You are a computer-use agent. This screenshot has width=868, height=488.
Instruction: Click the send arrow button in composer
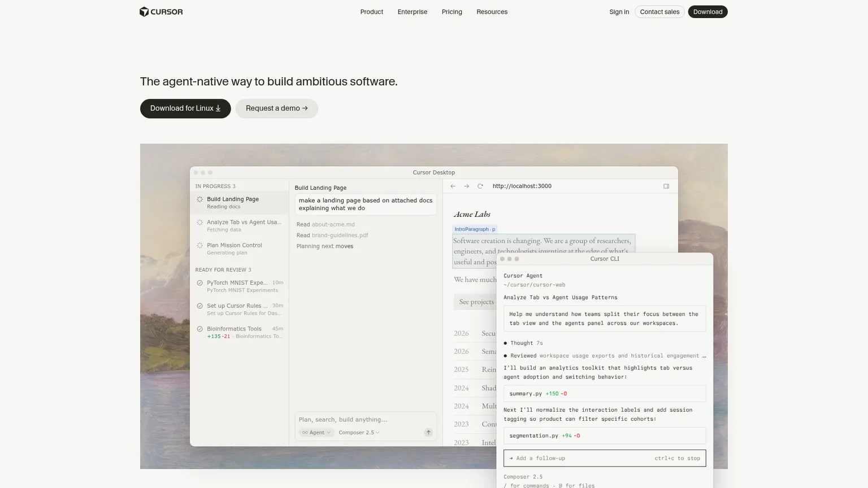tap(428, 433)
